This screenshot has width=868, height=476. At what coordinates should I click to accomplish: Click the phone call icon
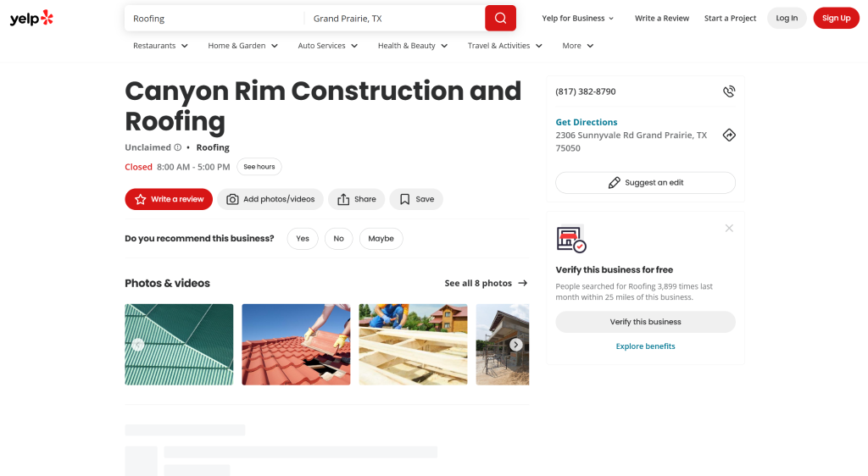click(728, 91)
